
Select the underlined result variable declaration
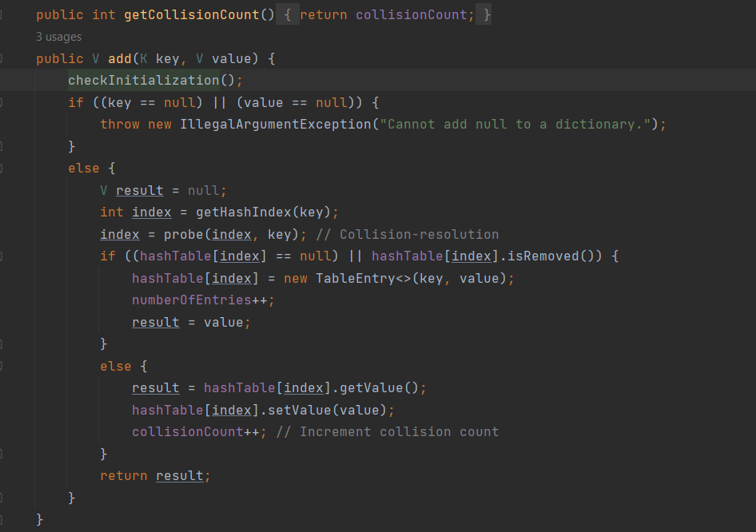click(x=138, y=190)
